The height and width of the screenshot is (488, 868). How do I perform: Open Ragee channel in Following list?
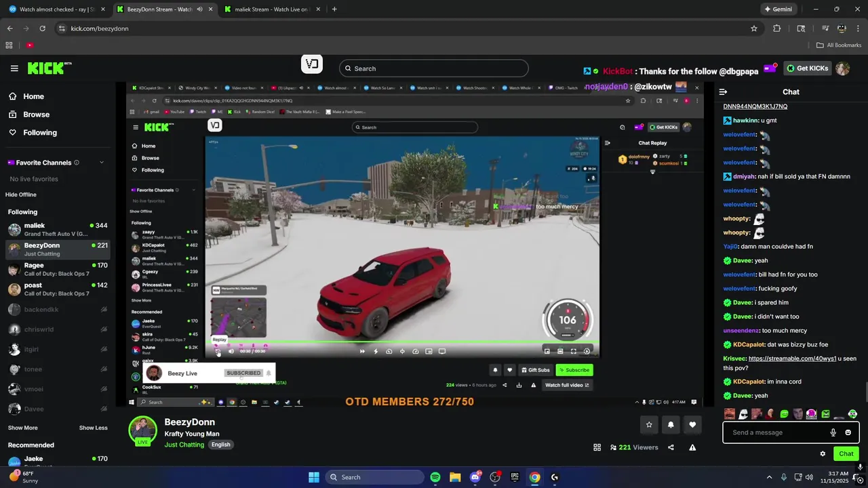[57, 269]
